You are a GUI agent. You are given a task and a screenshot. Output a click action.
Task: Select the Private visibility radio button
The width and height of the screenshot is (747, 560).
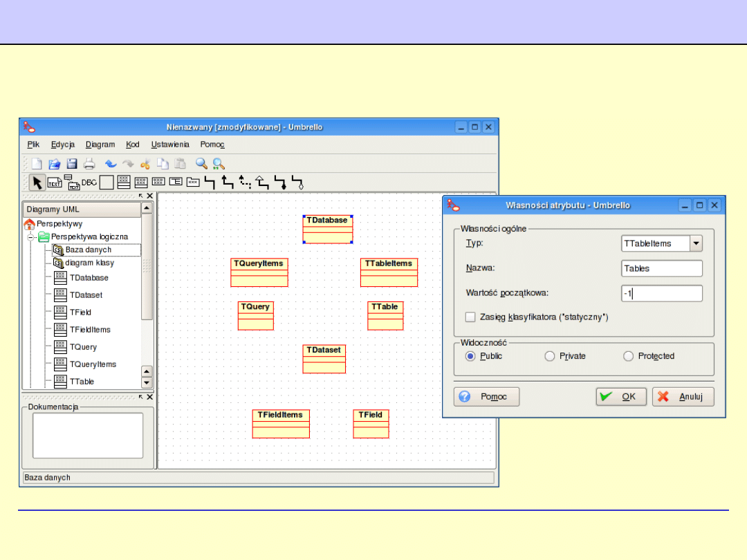(550, 356)
